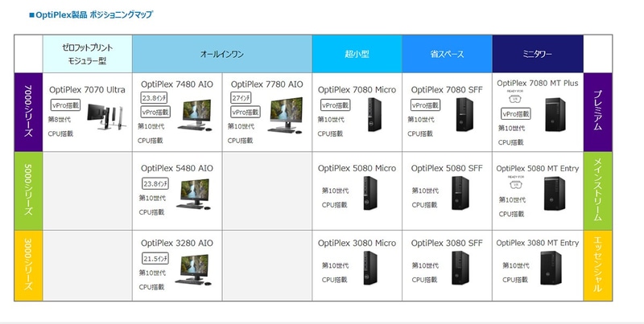The image size is (644, 324).
Task: Click the 21.5インチ badge for OptiPlex 3280 AIO
Action: click(x=155, y=259)
